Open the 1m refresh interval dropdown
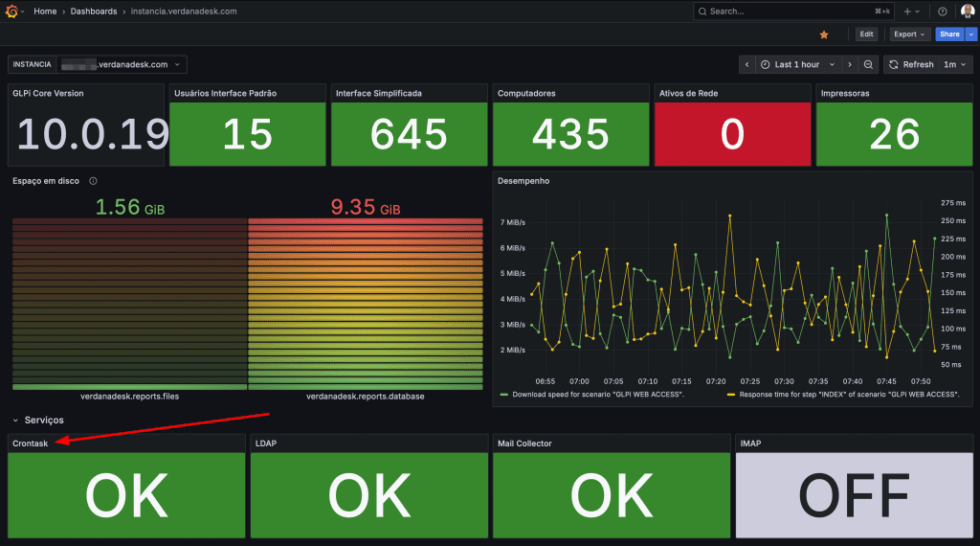 (956, 64)
